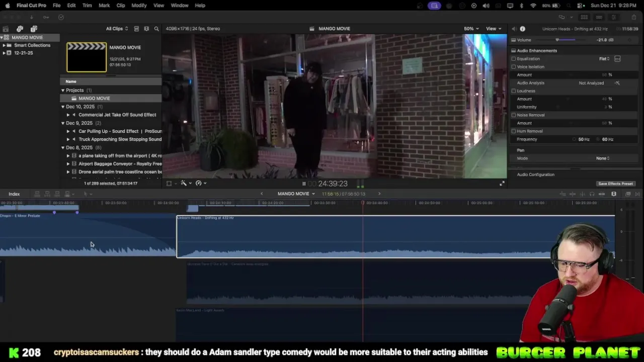Click the full screen viewer icon
Image resolution: width=644 pixels, height=362 pixels.
(502, 184)
